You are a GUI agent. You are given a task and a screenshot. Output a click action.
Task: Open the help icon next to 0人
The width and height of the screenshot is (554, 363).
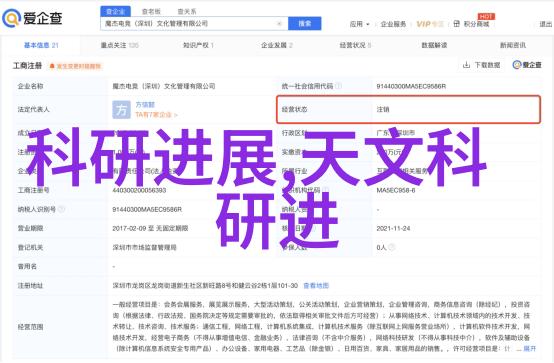click(x=391, y=247)
